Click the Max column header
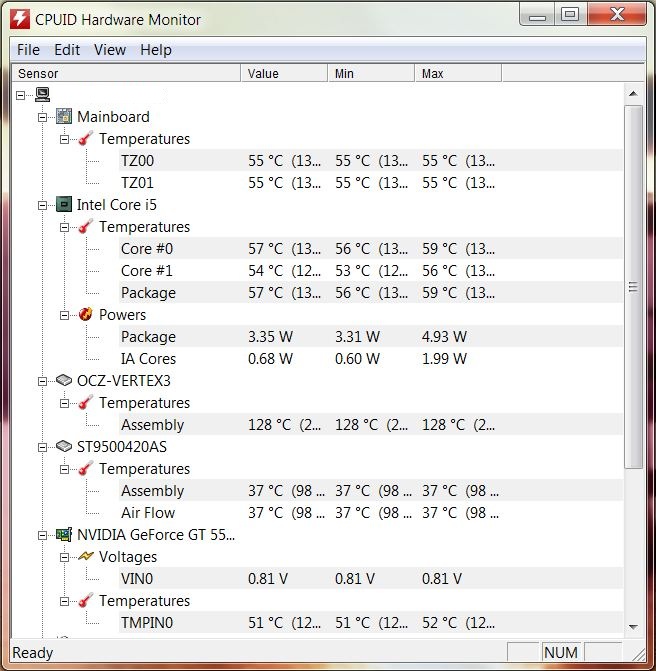 point(458,73)
